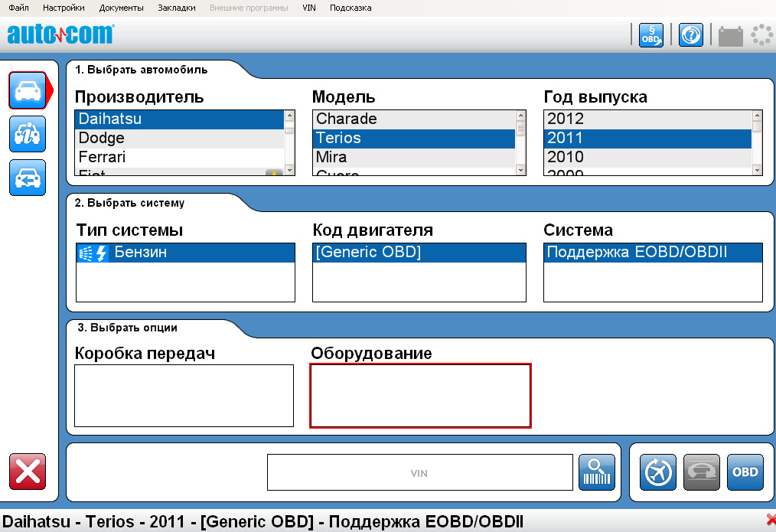Click the VIN barcode search icon
Image resolution: width=776 pixels, height=532 pixels.
[x=597, y=472]
